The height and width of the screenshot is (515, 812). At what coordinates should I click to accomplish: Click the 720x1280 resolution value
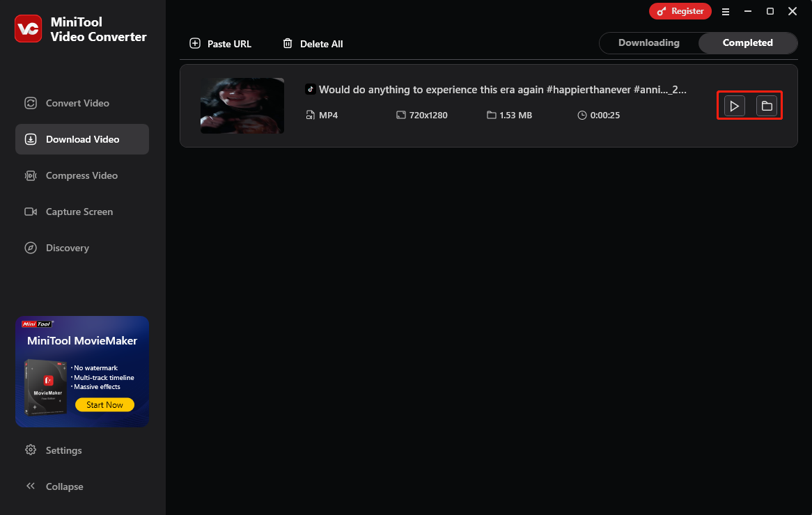428,116
